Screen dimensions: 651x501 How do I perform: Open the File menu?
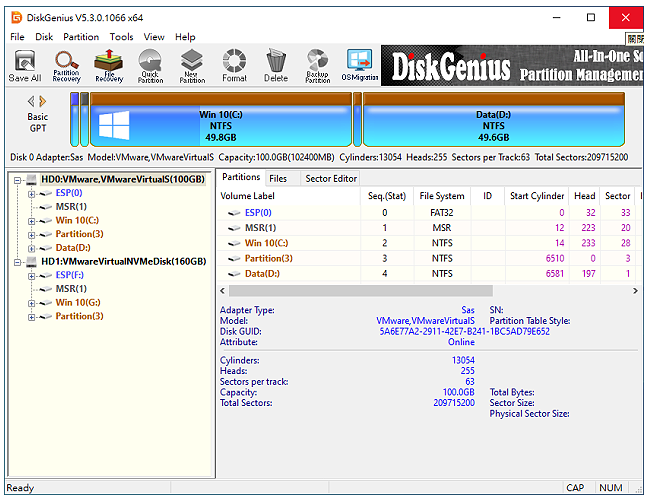click(x=17, y=37)
